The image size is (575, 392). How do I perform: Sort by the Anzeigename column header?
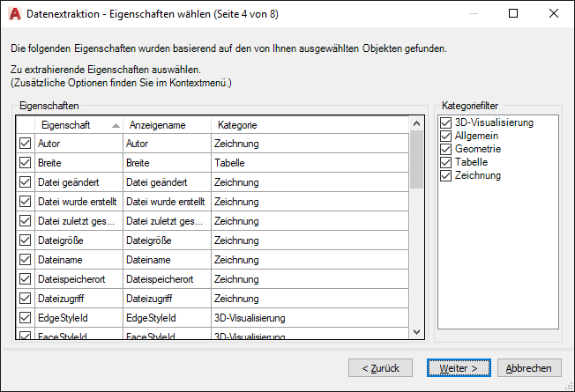coord(166,125)
